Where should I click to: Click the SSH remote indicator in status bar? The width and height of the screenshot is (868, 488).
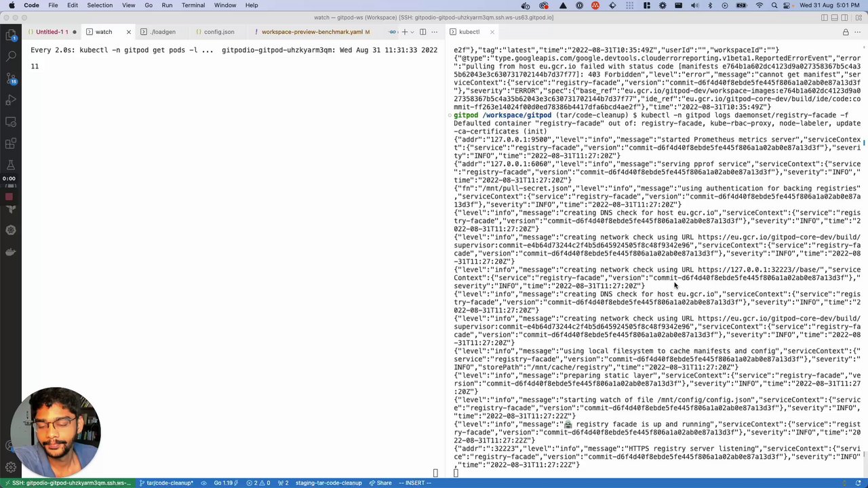pos(67,483)
